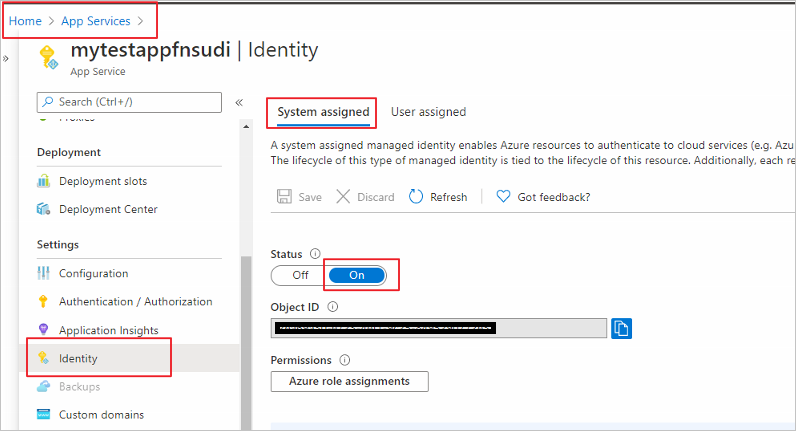Image resolution: width=796 pixels, height=431 pixels.
Task: Click the Save floppy disk icon
Action: 284,197
